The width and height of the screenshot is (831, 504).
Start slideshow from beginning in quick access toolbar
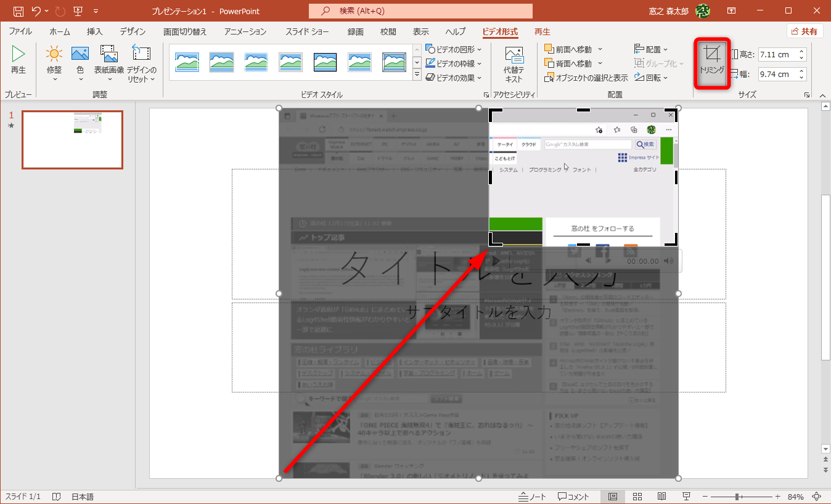point(78,11)
